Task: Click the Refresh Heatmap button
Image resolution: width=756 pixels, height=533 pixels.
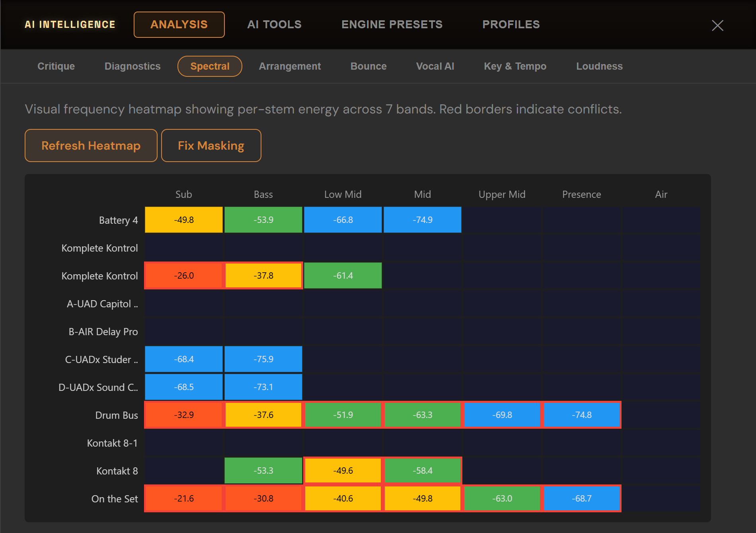Action: coord(91,146)
